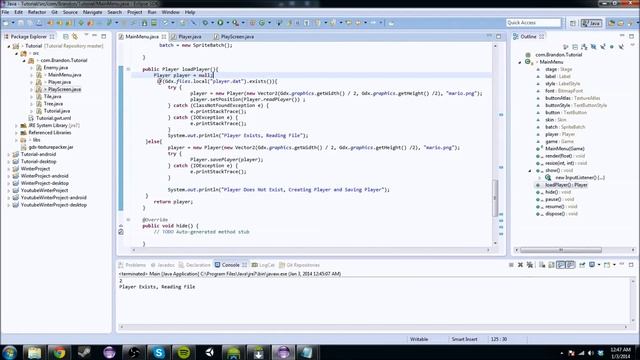Open the Javadoc tab

click(x=162, y=265)
